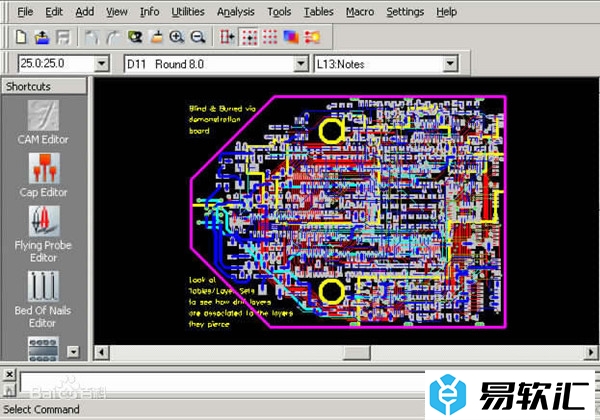Click the partially visible shortcut icon at bottom

tap(43, 348)
